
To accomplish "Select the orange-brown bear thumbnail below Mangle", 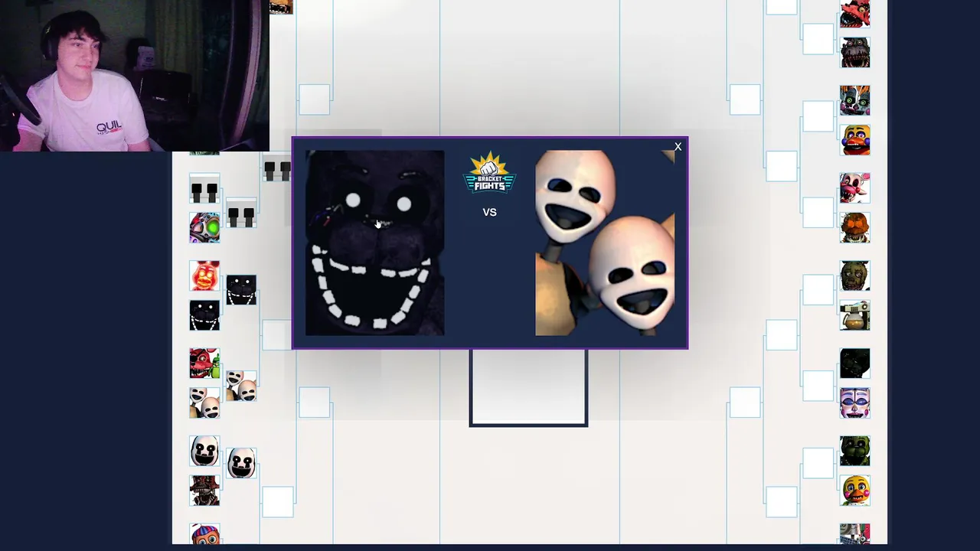I will [x=854, y=228].
